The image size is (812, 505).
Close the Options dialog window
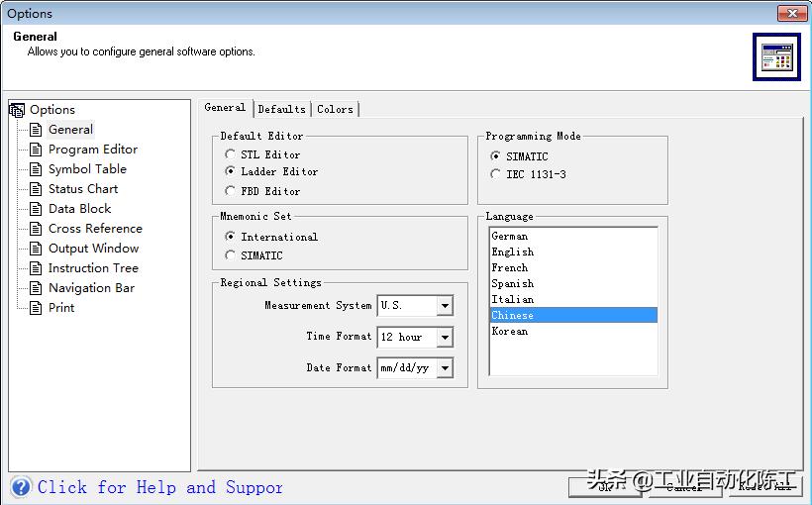792,13
